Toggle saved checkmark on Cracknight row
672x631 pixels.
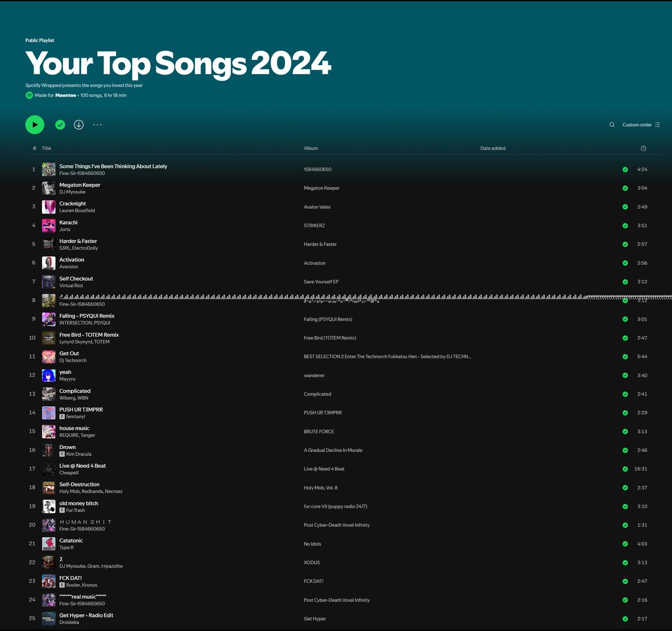tap(625, 207)
